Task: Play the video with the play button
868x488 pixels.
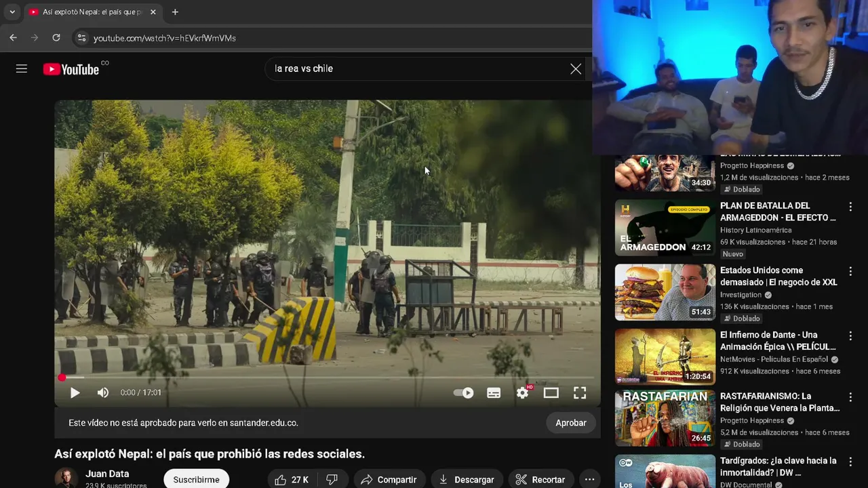Action: [x=75, y=392]
